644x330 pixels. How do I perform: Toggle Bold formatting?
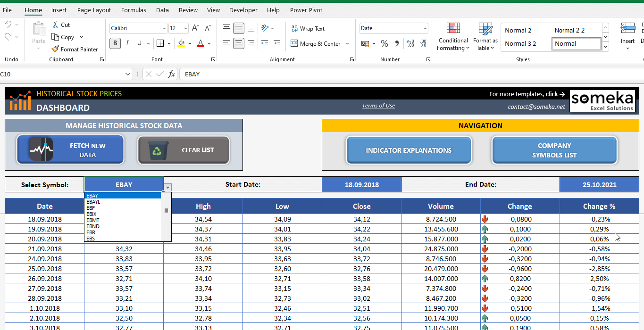115,43
